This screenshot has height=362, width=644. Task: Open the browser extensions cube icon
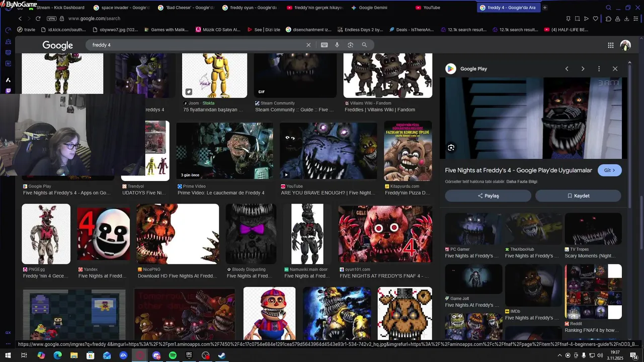click(608, 19)
